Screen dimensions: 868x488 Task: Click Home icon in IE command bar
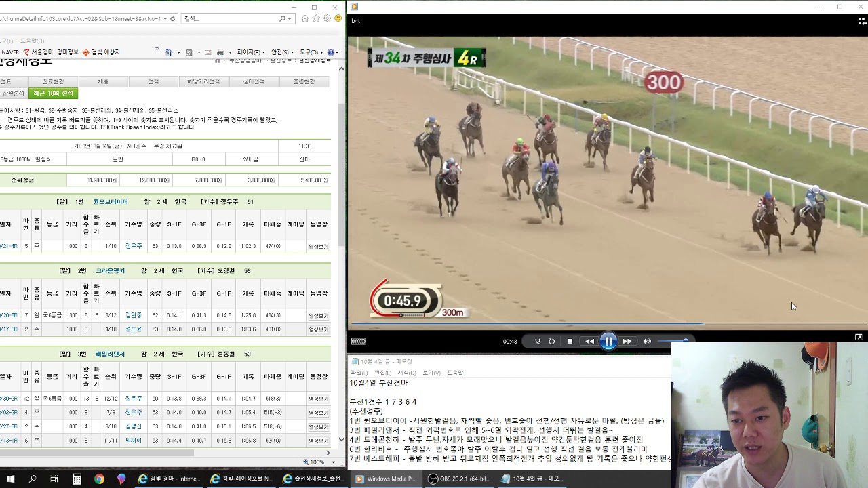tap(168, 52)
